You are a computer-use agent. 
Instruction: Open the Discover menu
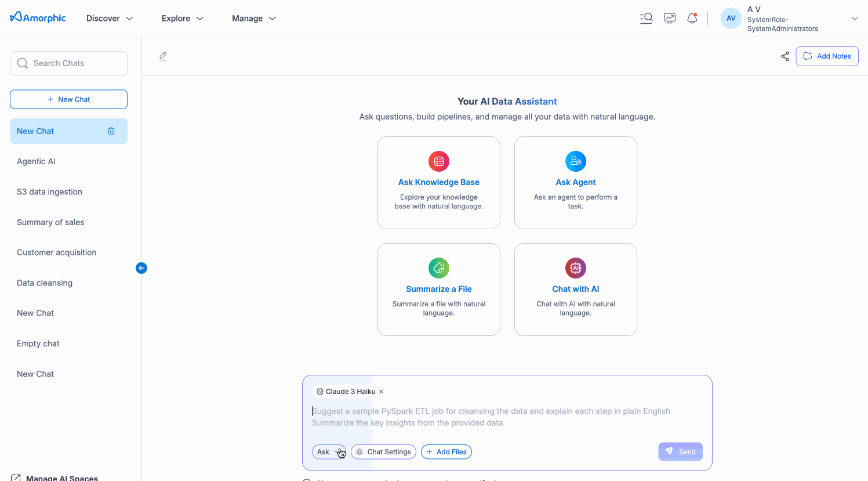point(110,19)
